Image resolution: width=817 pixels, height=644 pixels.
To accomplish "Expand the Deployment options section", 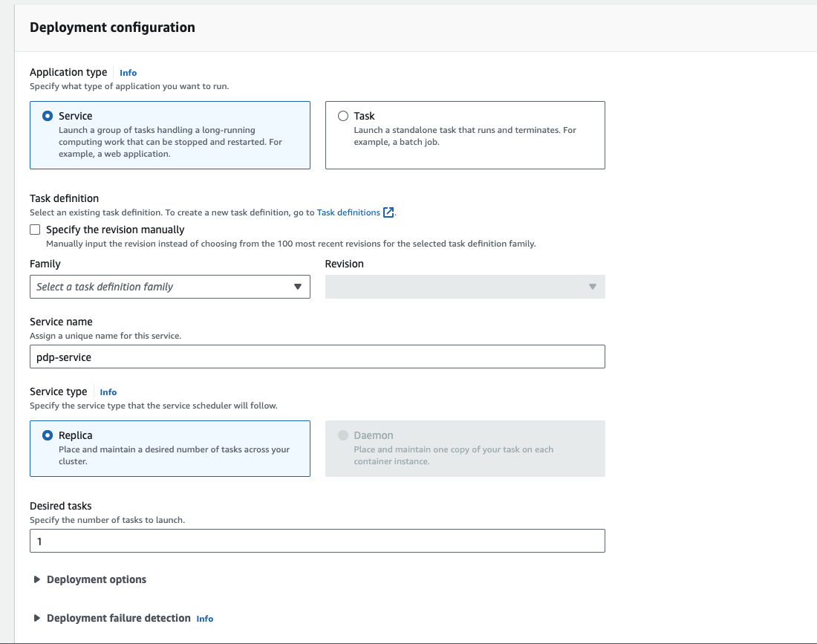I will coord(96,579).
